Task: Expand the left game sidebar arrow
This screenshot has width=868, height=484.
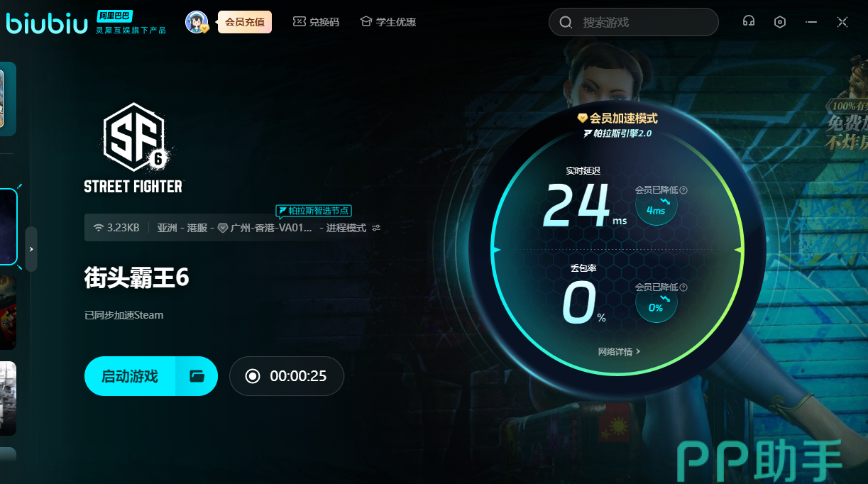Action: point(31,249)
